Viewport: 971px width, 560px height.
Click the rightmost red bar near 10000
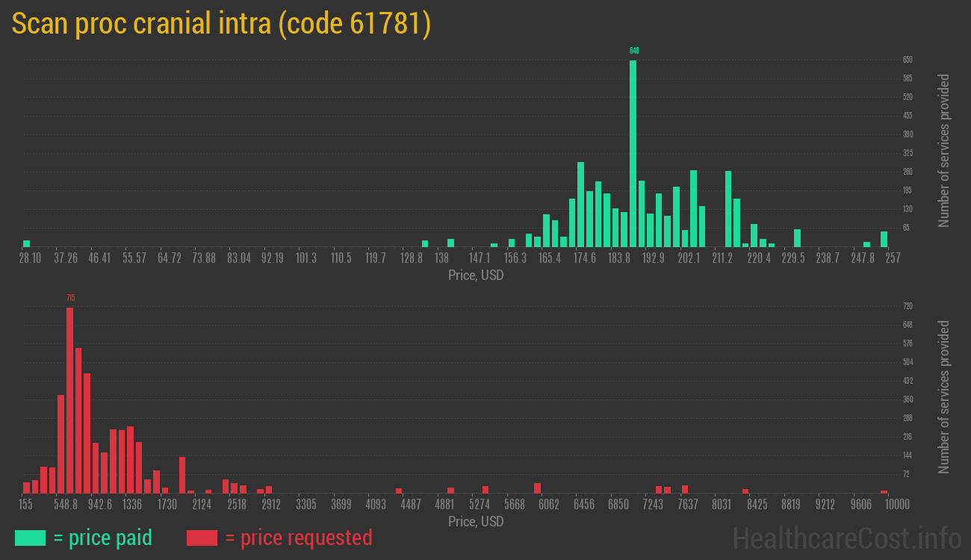[884, 491]
